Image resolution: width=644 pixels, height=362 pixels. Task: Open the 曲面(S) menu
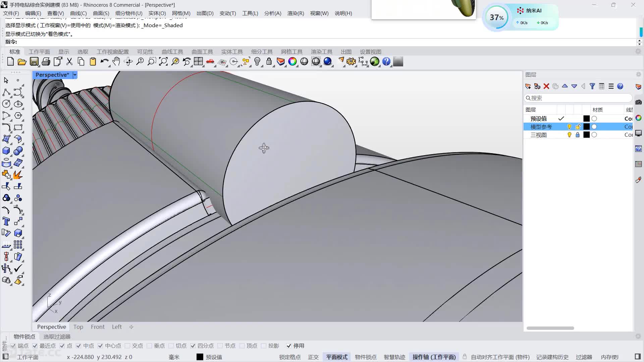tap(101, 13)
